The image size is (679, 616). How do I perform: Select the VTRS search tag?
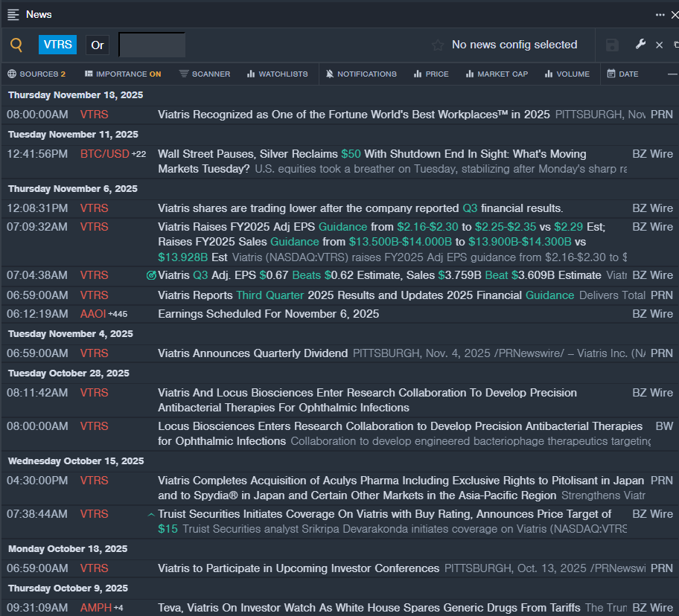pos(57,45)
